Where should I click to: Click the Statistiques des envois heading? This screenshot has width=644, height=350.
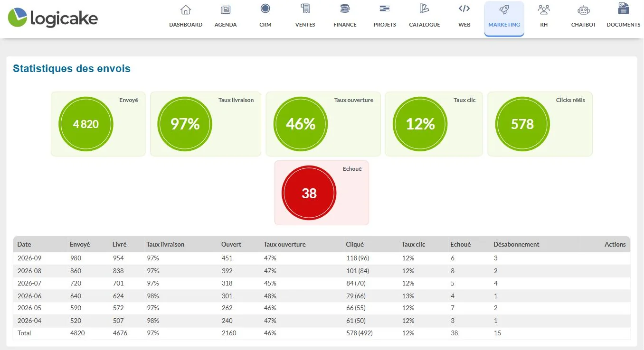[72, 69]
